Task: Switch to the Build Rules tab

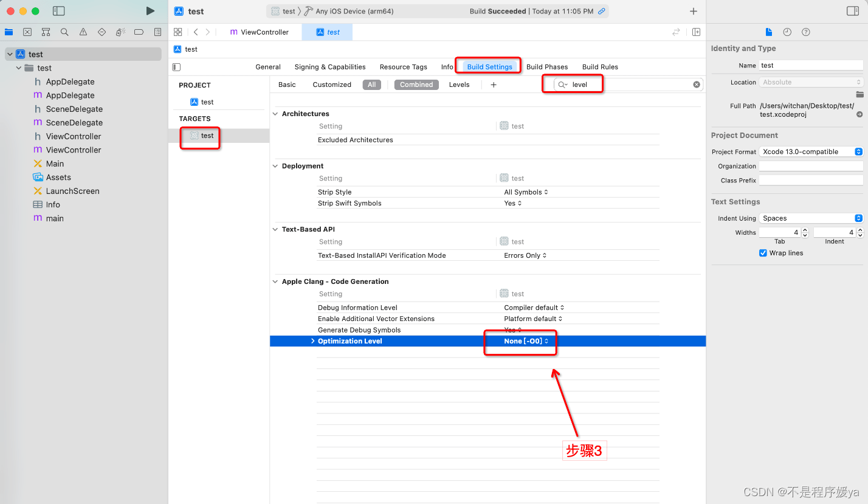Action: click(x=600, y=67)
